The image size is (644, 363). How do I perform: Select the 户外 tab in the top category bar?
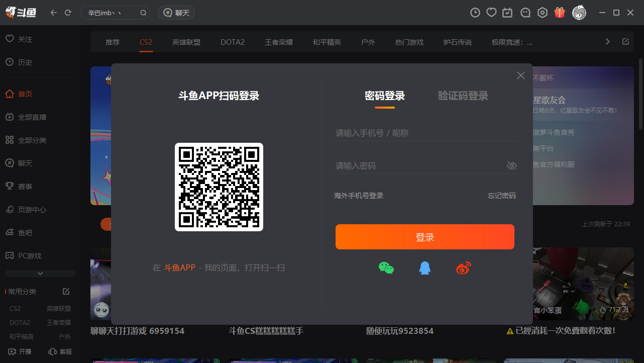tap(368, 42)
